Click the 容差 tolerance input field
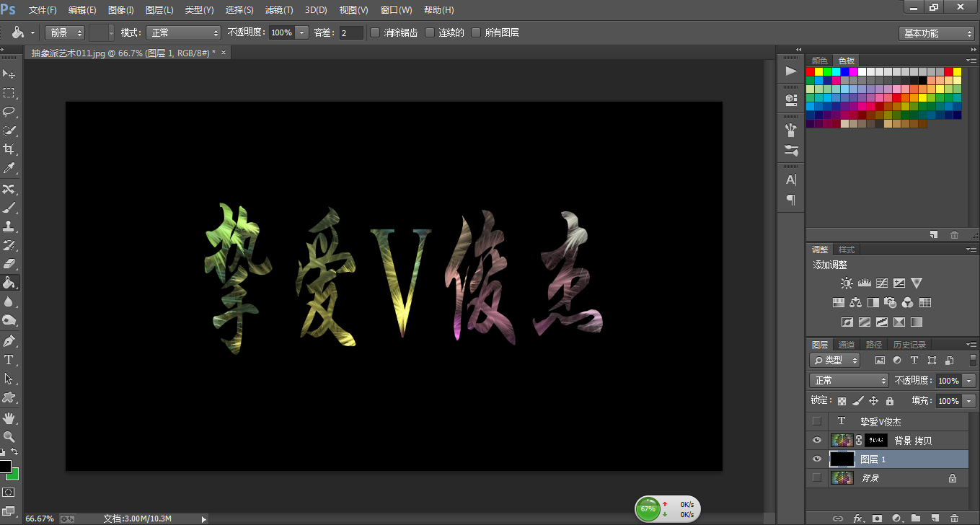 352,32
